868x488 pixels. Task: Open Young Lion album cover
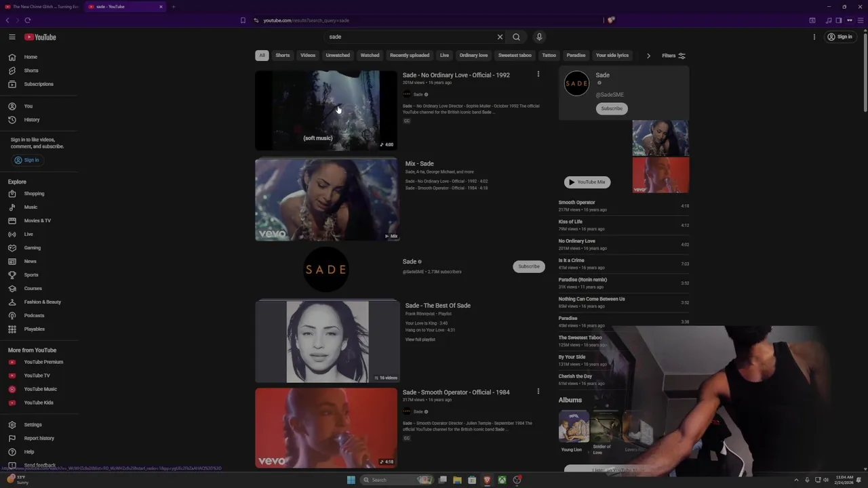(x=574, y=426)
